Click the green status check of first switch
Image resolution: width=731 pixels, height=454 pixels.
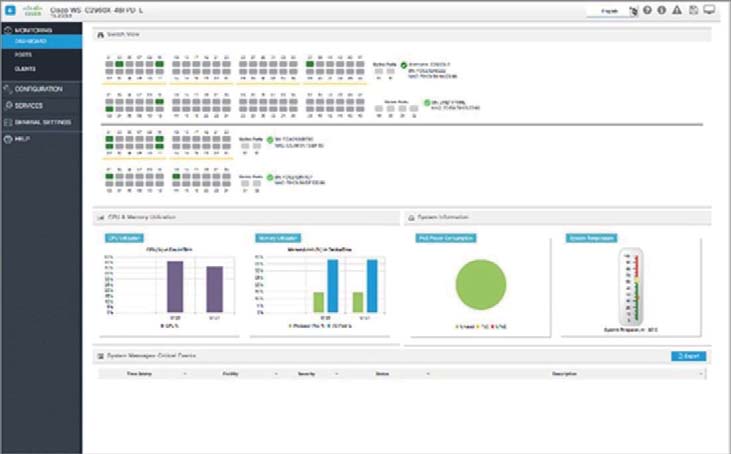point(404,65)
